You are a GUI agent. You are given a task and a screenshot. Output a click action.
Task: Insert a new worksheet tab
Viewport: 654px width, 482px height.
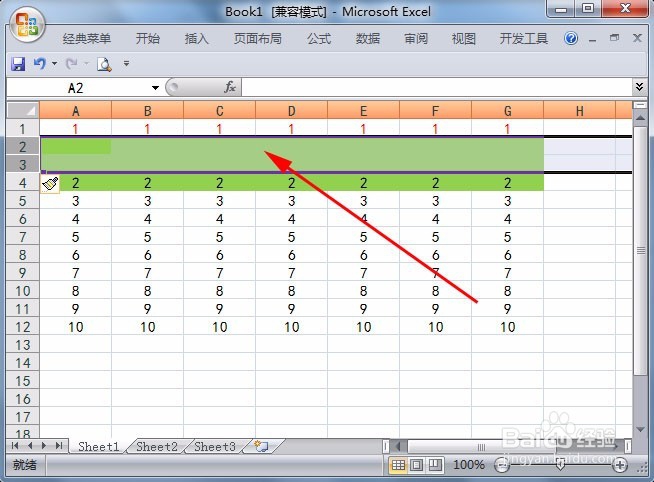tap(262, 446)
